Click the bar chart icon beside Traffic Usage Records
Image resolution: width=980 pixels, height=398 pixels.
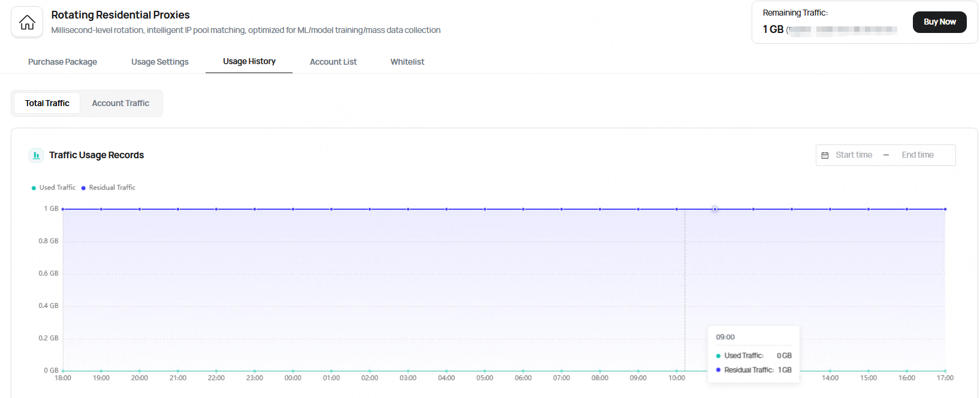coord(36,155)
